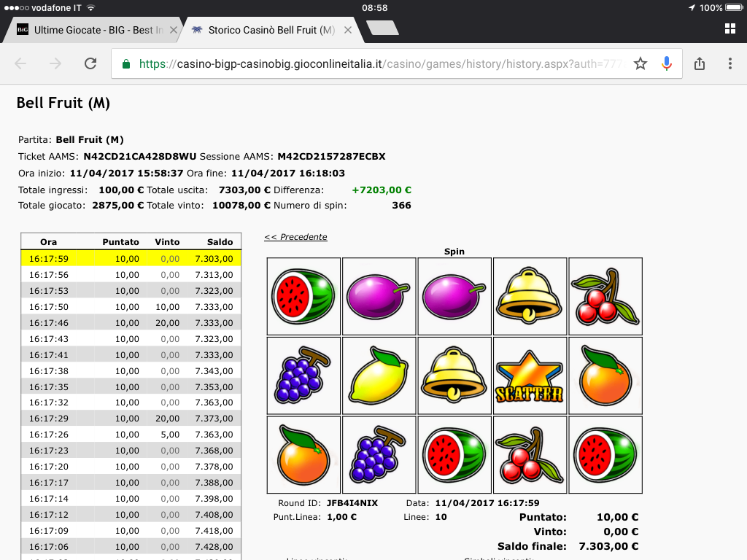Image resolution: width=747 pixels, height=560 pixels.
Task: Open a new blank tab
Action: [382, 28]
